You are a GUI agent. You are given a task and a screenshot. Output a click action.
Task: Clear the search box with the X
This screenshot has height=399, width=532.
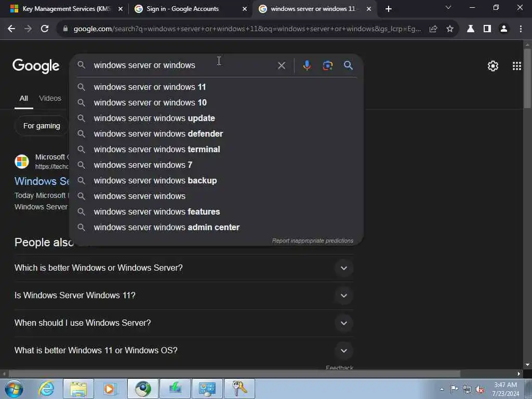click(x=282, y=65)
